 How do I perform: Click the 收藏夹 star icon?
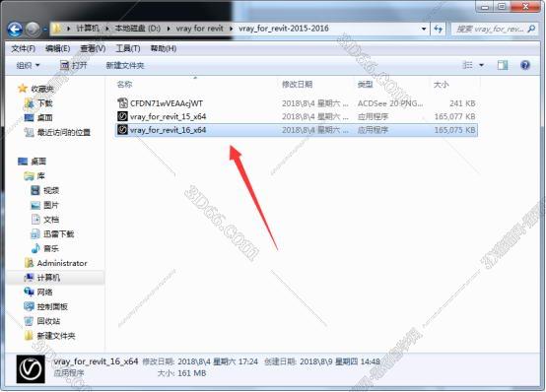click(x=23, y=89)
